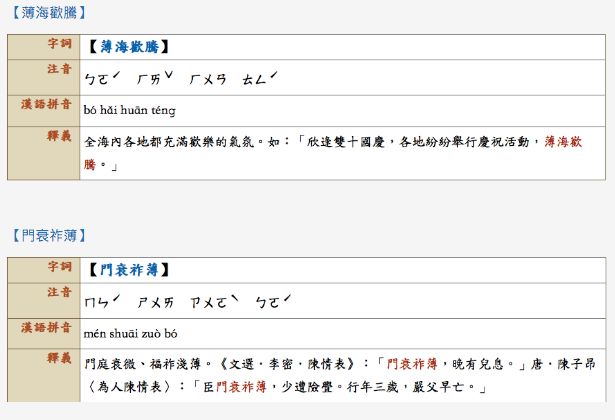Image resolution: width=615 pixels, height=420 pixels.
Task: Click the 漢語拼音 label in the 門衰祚薄 table
Action: pos(48,327)
